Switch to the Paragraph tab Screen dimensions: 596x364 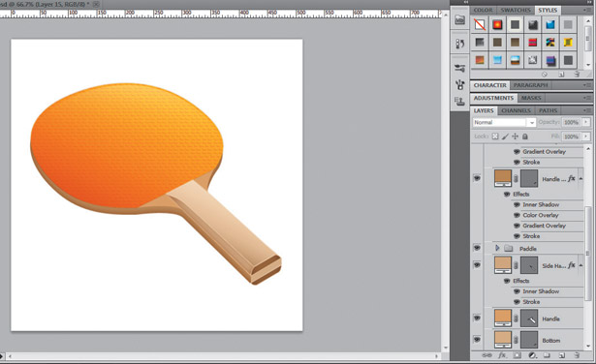click(x=531, y=85)
